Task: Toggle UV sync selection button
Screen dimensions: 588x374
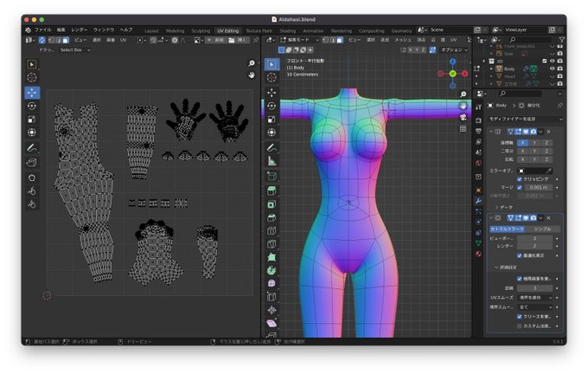Action: click(x=42, y=40)
